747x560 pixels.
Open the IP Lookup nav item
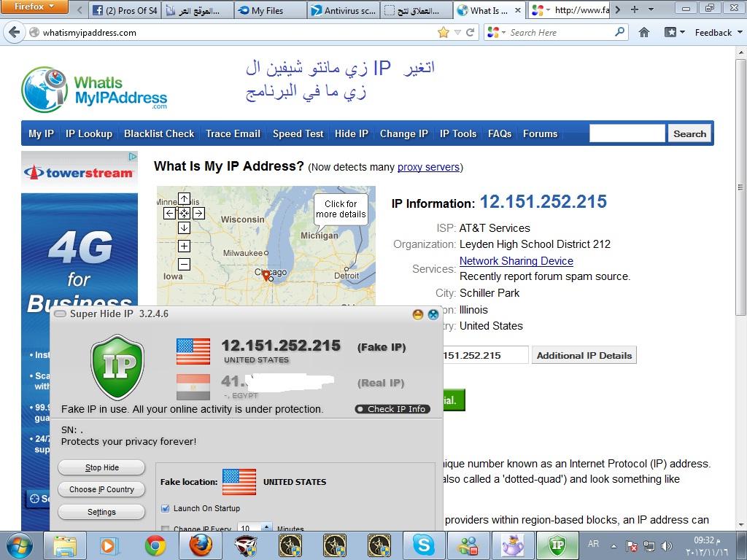[x=89, y=134]
